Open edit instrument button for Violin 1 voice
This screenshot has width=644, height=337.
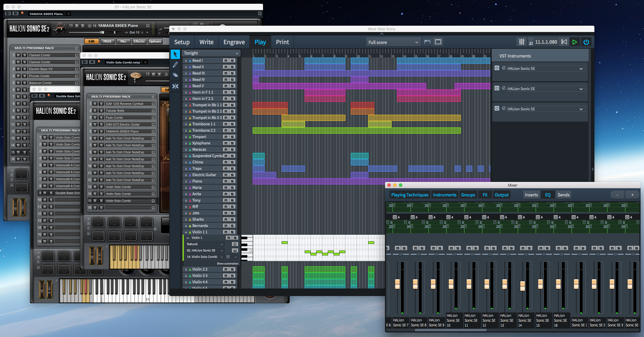pos(235,250)
